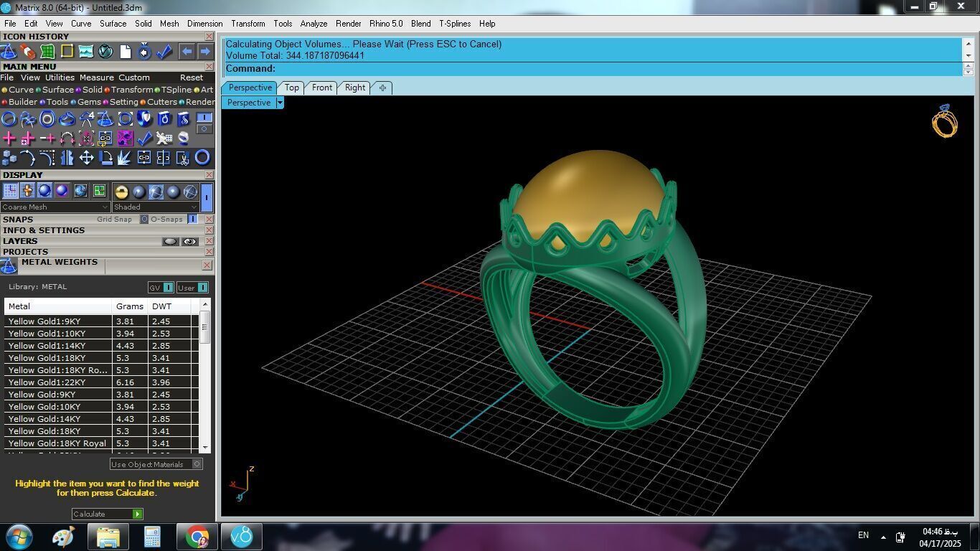Open the Rhino 5.0 menu
The image size is (980, 551).
[x=386, y=24]
